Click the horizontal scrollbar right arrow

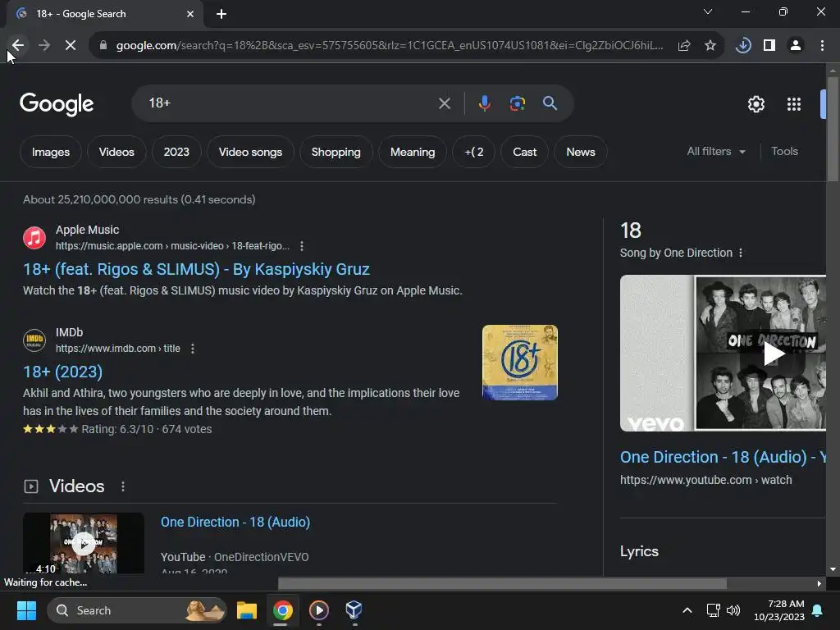click(819, 583)
